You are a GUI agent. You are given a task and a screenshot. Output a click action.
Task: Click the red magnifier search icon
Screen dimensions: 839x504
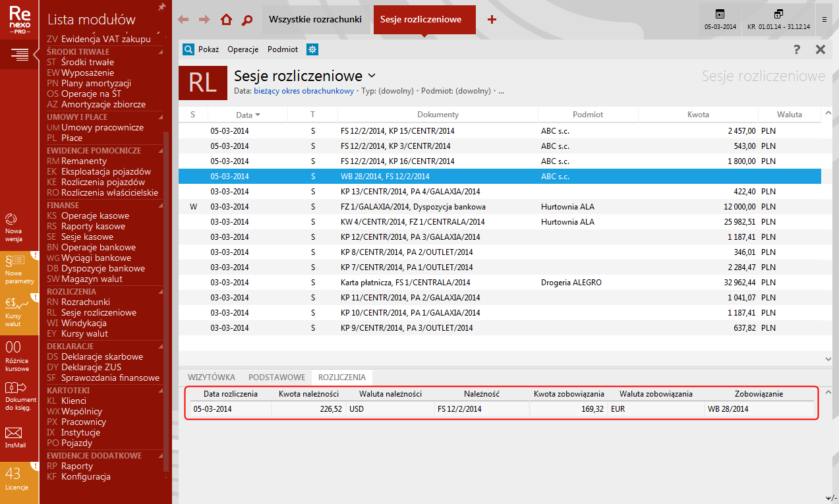click(247, 20)
